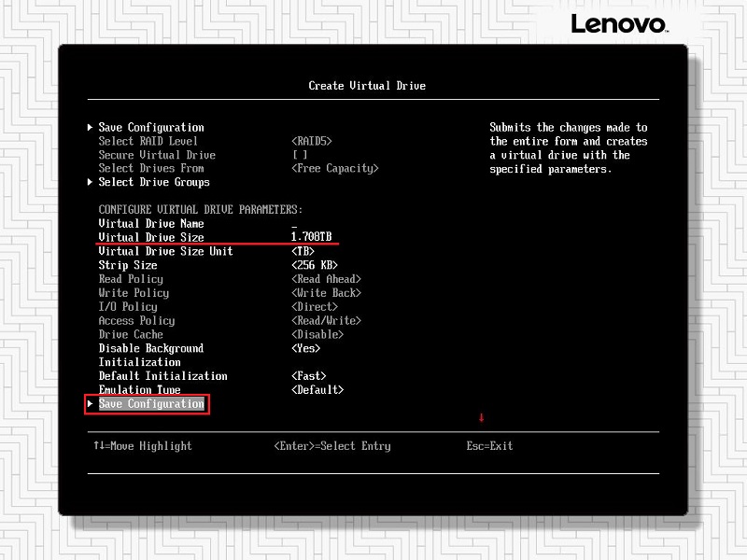Open the Select Drive Groups submenu
Viewport: 747px width, 560px height.
pos(153,182)
